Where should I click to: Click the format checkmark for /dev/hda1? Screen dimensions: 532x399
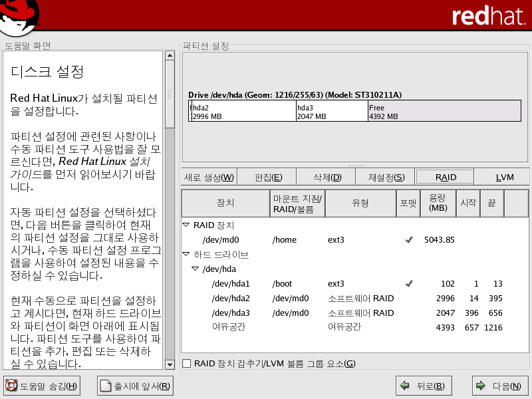pos(408,283)
